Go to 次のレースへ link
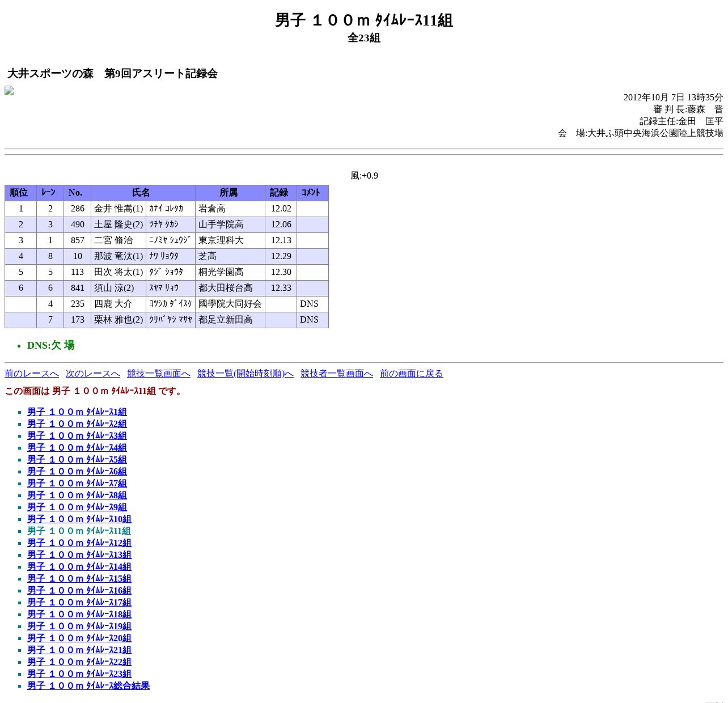The width and height of the screenshot is (728, 703). [x=93, y=374]
